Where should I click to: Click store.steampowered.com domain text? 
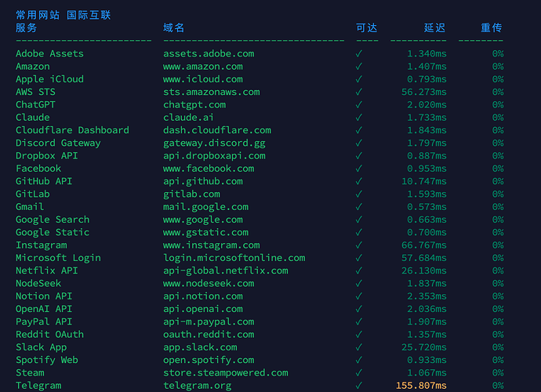226,373
